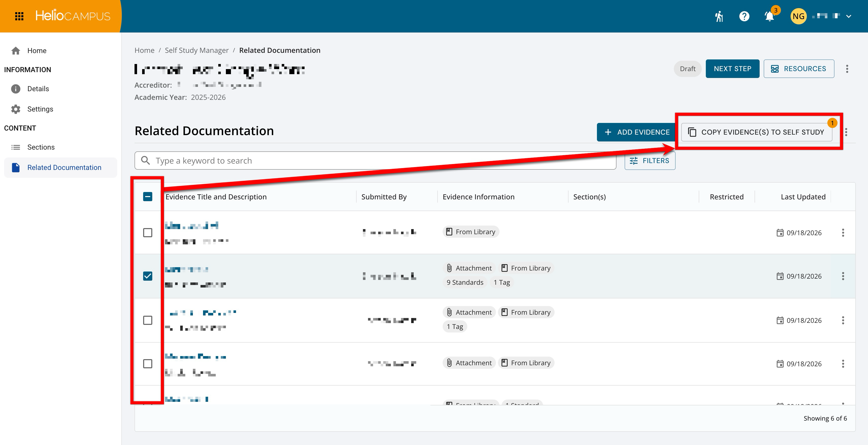The image size is (868, 445).
Task: Open Related Documentation more options menu
Action: tap(846, 132)
